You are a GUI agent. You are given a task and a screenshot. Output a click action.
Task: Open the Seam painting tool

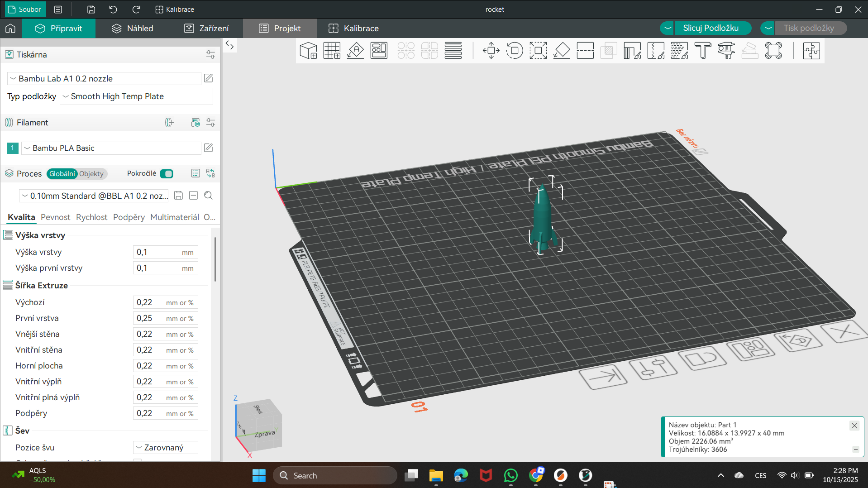(x=656, y=50)
